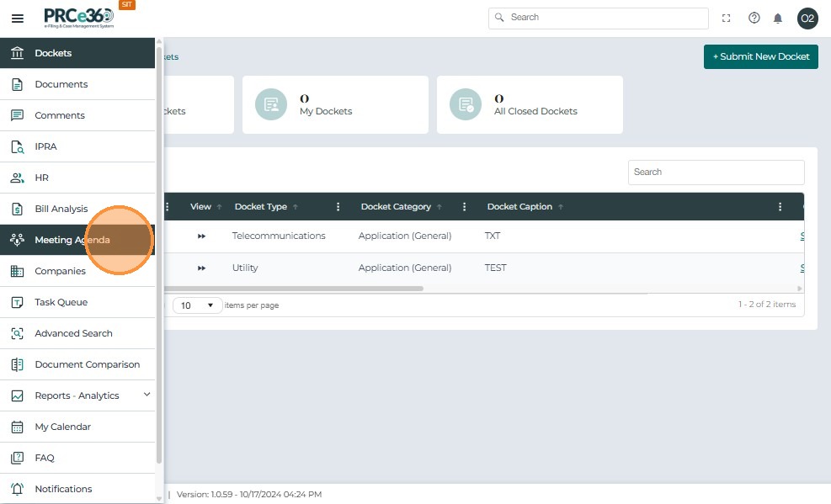The width and height of the screenshot is (831, 504).
Task: Open view arrows for Utility docket
Action: coord(201,268)
